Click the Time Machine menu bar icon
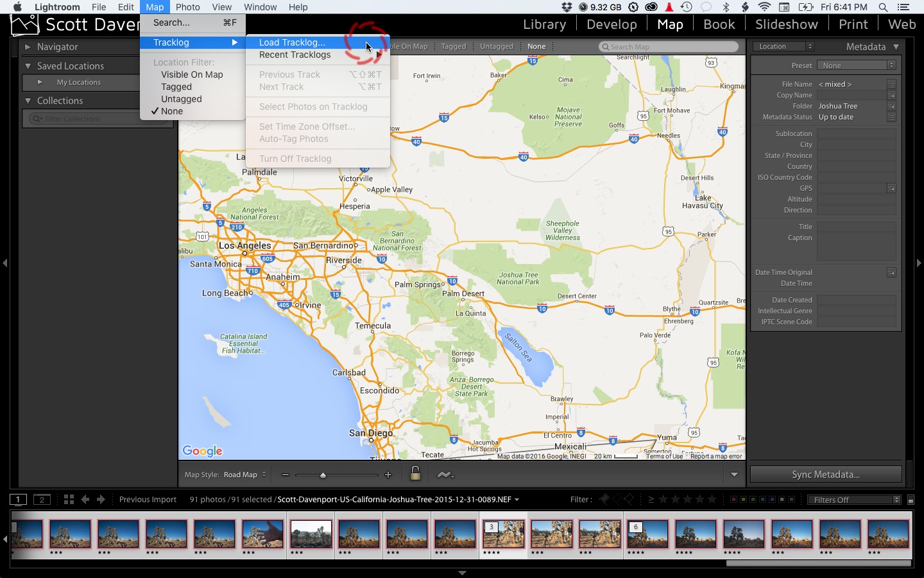The width and height of the screenshot is (924, 578). click(686, 7)
